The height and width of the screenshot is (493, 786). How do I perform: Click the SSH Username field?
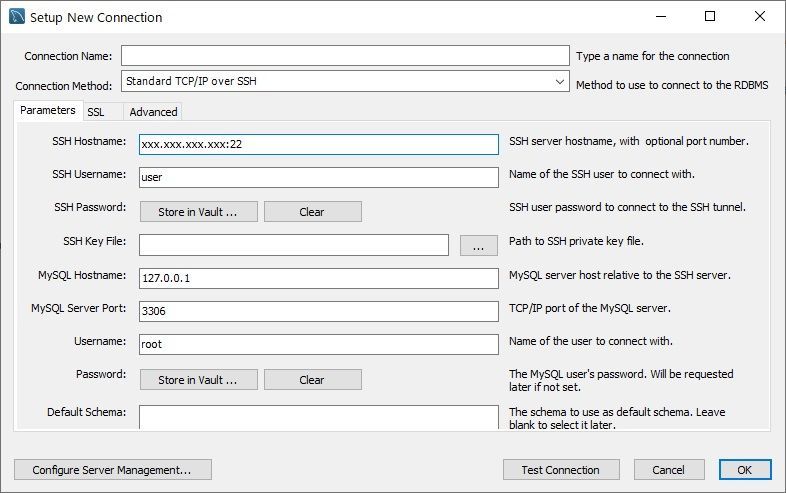tap(319, 177)
